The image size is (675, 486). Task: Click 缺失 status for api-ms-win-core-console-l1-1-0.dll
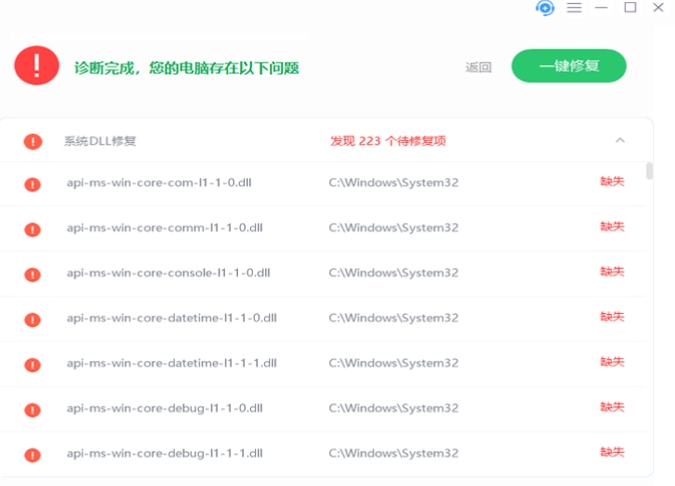tap(612, 272)
